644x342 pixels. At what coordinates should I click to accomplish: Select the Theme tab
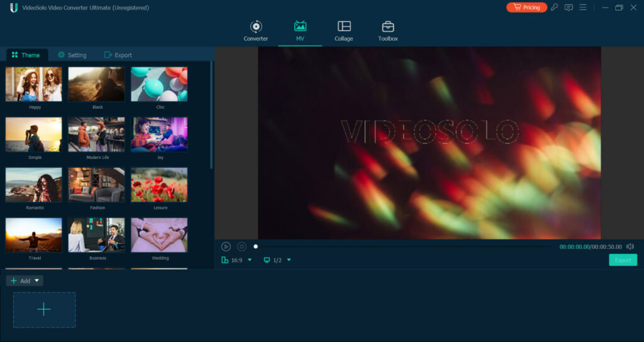pos(26,55)
